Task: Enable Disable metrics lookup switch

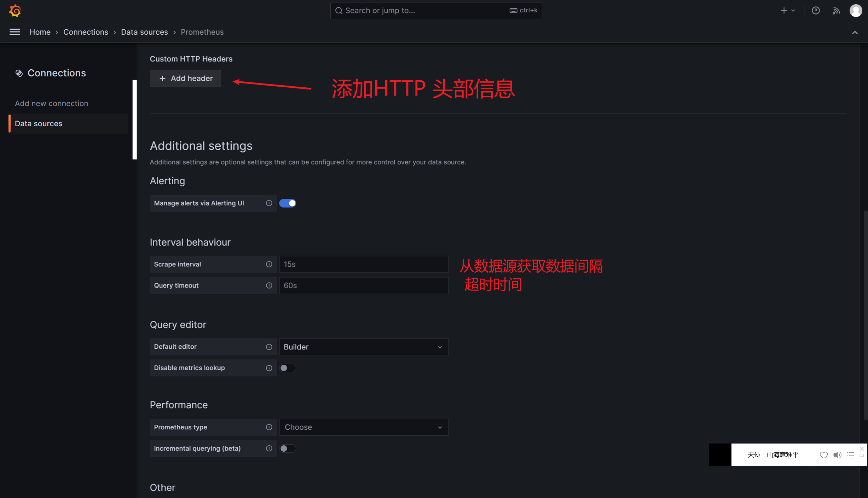Action: tap(288, 368)
